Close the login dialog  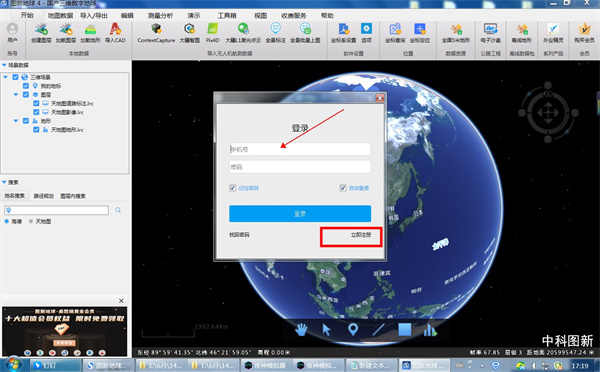click(x=380, y=98)
